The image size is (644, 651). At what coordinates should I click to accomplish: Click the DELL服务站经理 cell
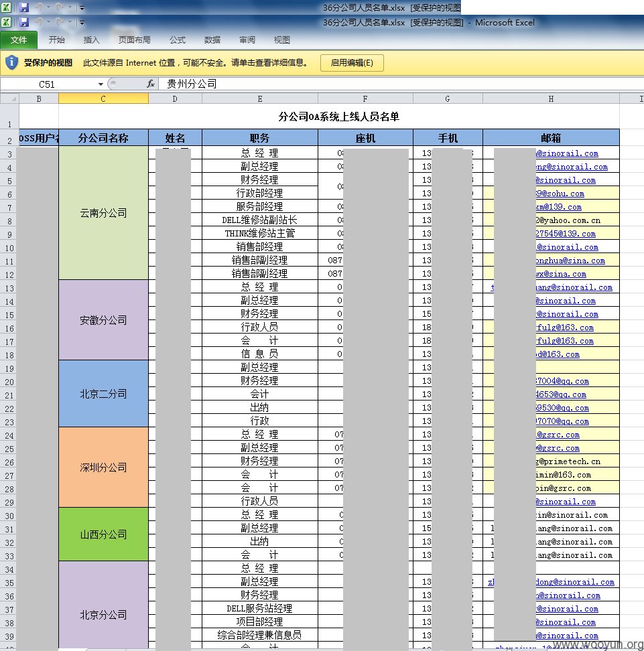pos(260,608)
